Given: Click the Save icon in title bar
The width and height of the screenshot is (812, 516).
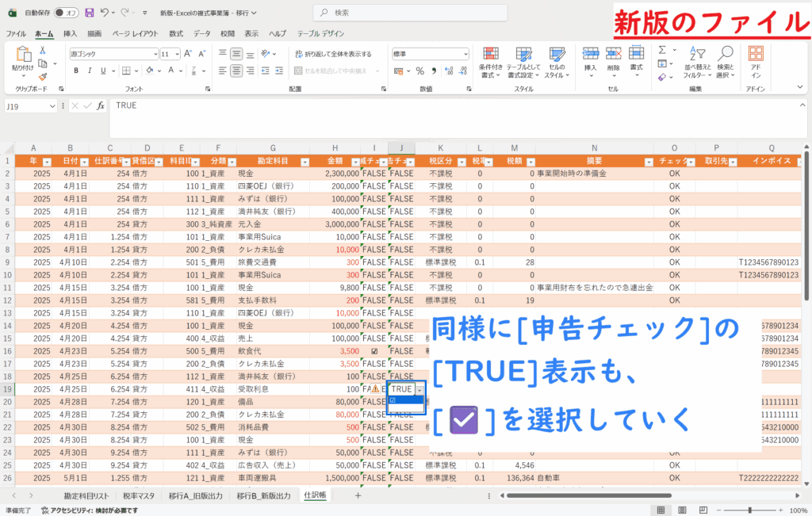Looking at the screenshot, I should 89,13.
